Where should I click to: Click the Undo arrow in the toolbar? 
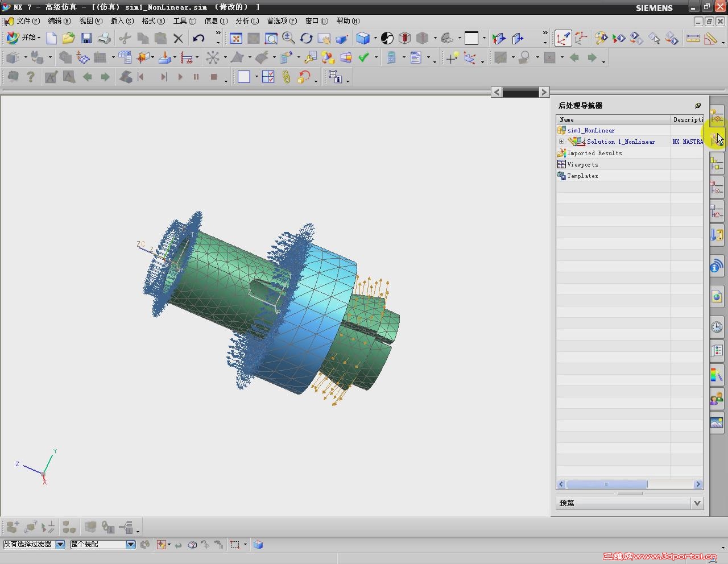tap(198, 38)
